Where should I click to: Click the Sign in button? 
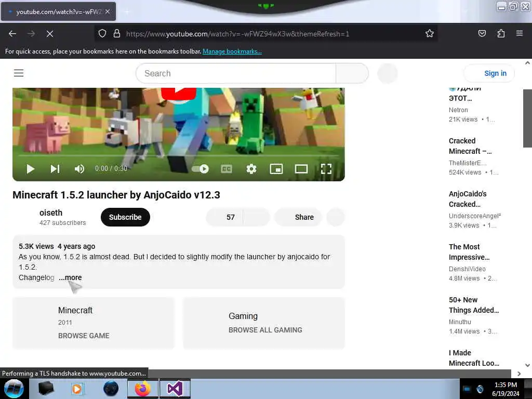(489, 73)
